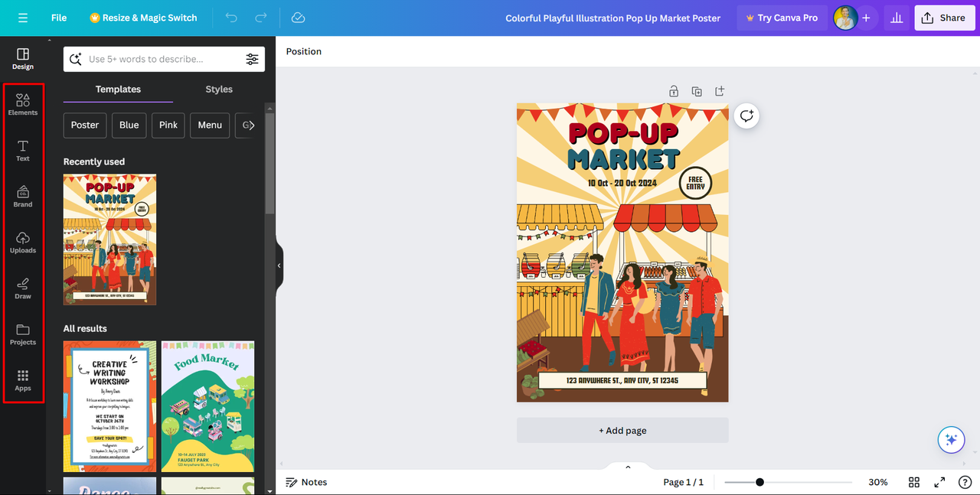980x495 pixels.
Task: Add a new page via top icon
Action: pyautogui.click(x=720, y=91)
